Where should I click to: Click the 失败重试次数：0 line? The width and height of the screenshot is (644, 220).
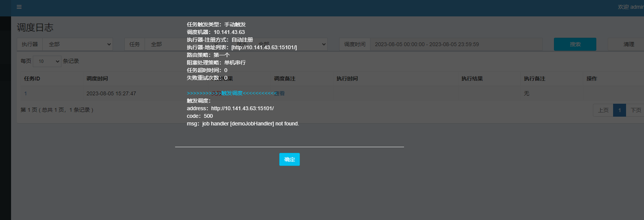coord(207,78)
